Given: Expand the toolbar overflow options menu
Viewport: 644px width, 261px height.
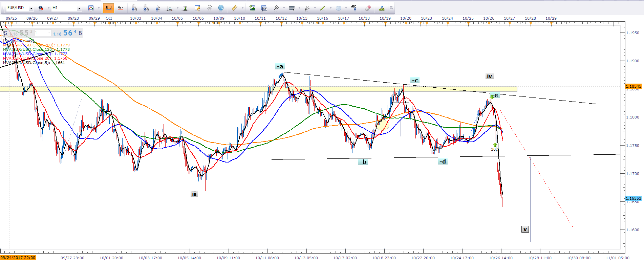Looking at the screenshot, I should (x=391, y=8).
